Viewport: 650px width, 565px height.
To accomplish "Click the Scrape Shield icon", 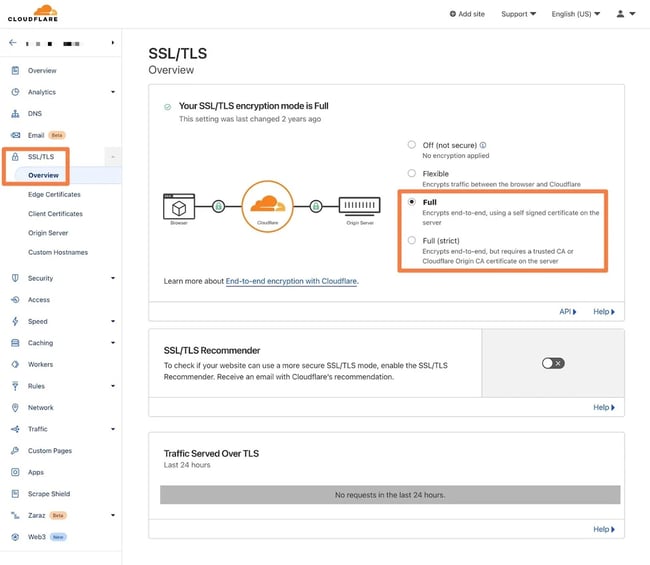I will click(x=15, y=494).
